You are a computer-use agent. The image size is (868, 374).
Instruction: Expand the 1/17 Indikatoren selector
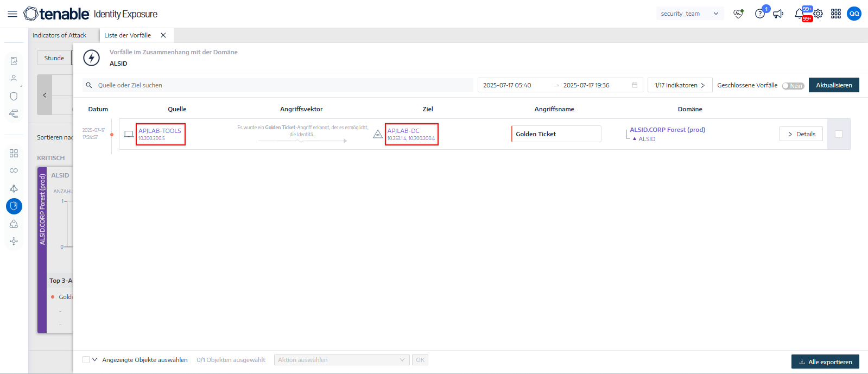click(x=680, y=85)
